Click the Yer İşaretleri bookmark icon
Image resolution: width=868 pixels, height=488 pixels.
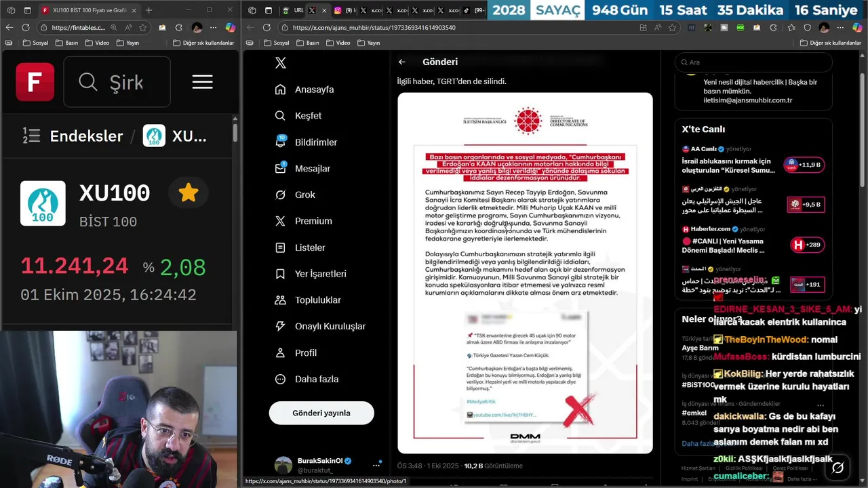(280, 274)
